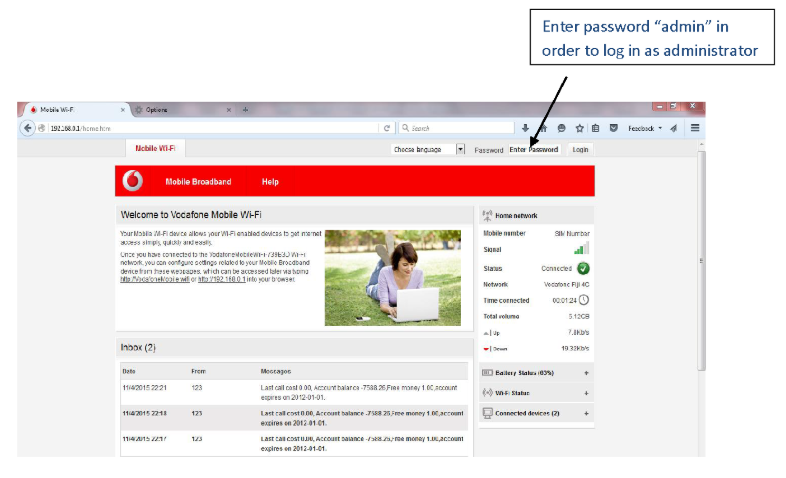Reload the page with the refresh icon

[x=386, y=128]
